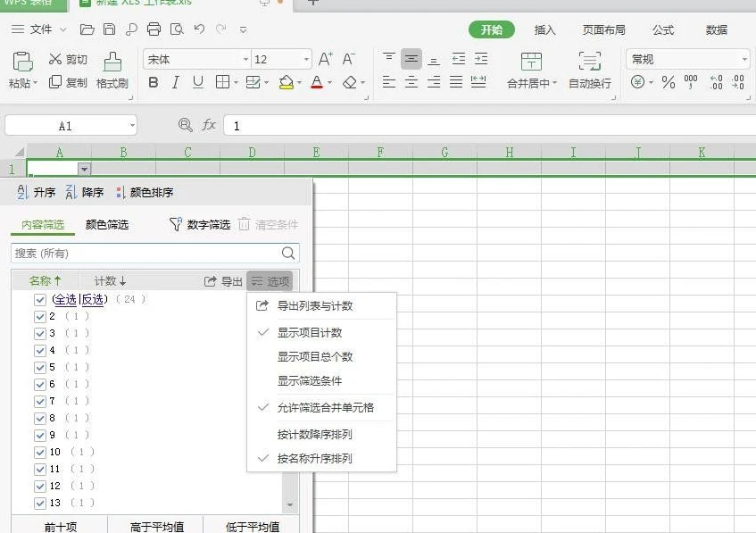This screenshot has height=533, width=756.
Task: Click the eraser clear format icon
Action: pyautogui.click(x=350, y=82)
